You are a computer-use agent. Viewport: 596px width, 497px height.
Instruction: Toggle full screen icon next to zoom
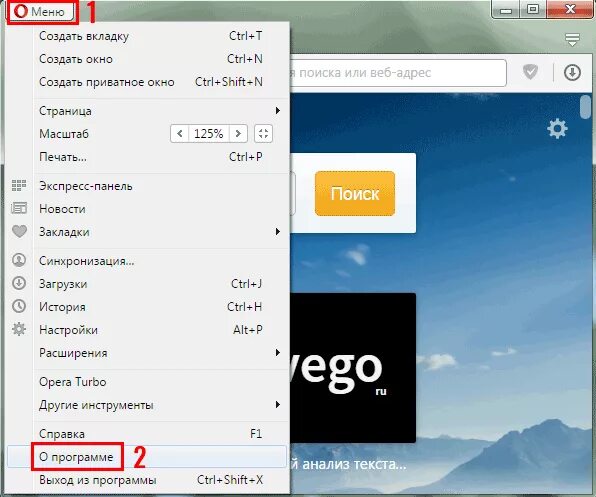tap(263, 134)
